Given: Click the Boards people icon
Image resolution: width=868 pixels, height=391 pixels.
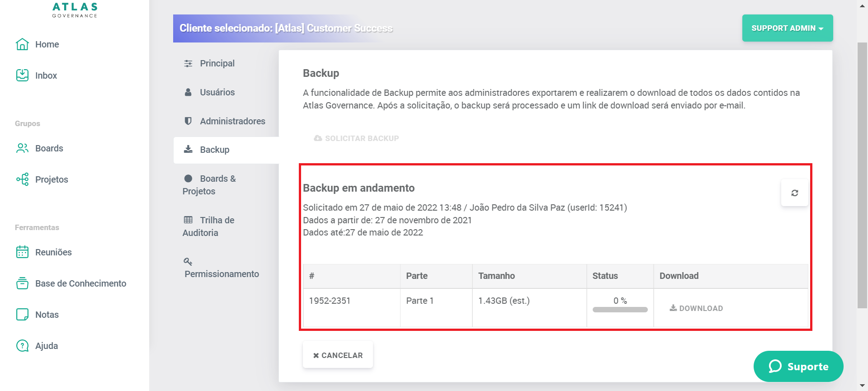Looking at the screenshot, I should (22, 148).
